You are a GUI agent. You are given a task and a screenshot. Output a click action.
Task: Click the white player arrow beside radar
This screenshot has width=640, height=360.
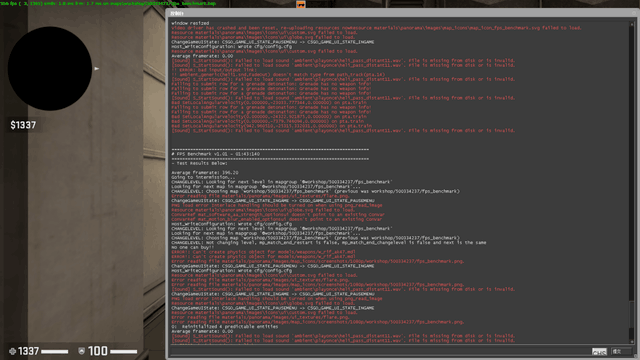pyautogui.click(x=97, y=69)
